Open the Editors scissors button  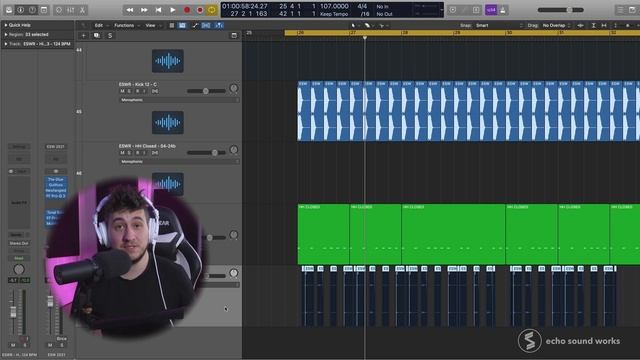(x=82, y=10)
